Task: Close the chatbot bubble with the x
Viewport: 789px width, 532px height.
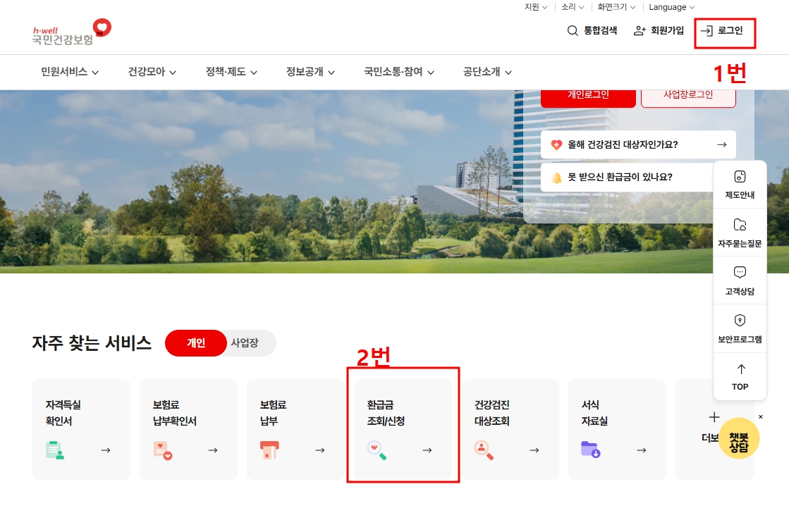Action: pyautogui.click(x=760, y=417)
